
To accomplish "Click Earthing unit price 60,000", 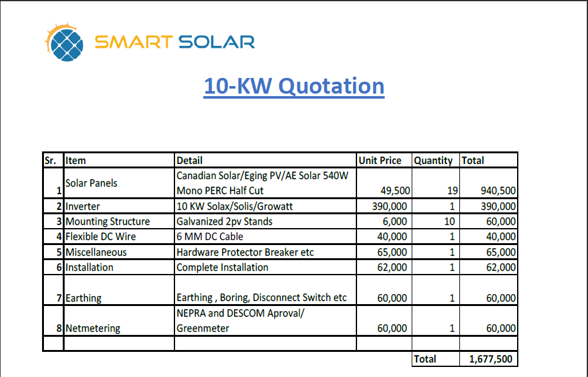I will (x=392, y=298).
